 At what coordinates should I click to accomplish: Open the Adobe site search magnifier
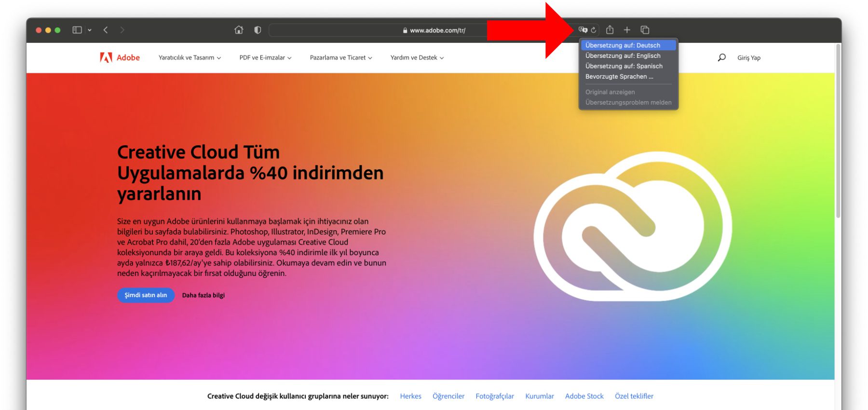tap(721, 57)
